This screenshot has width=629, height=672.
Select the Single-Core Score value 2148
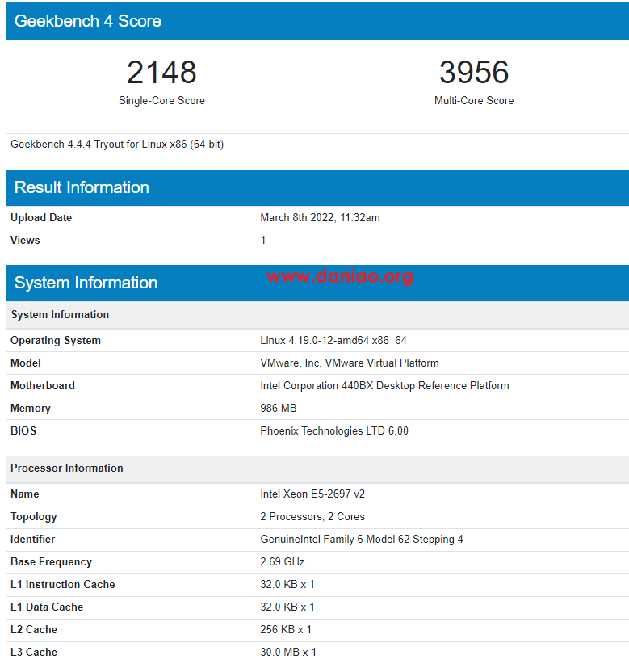pos(161,72)
